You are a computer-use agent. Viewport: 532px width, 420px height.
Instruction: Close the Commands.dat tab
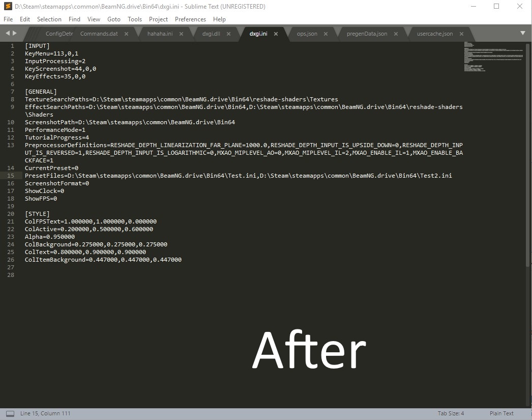point(126,34)
